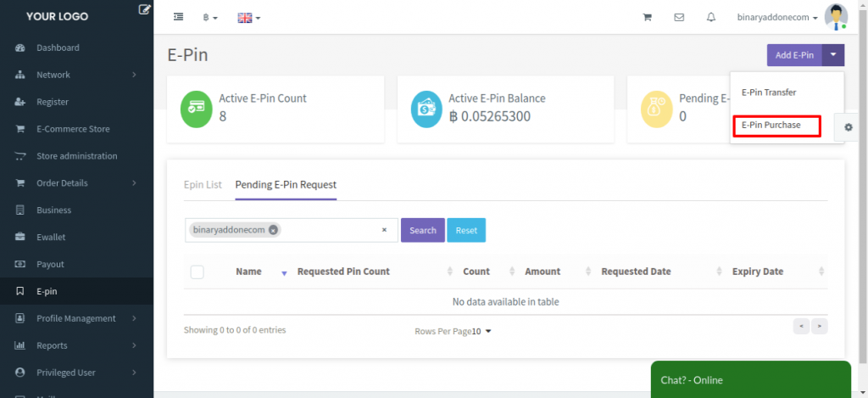Open the notifications bell icon
Image resolution: width=868 pixels, height=398 pixels.
tap(711, 17)
